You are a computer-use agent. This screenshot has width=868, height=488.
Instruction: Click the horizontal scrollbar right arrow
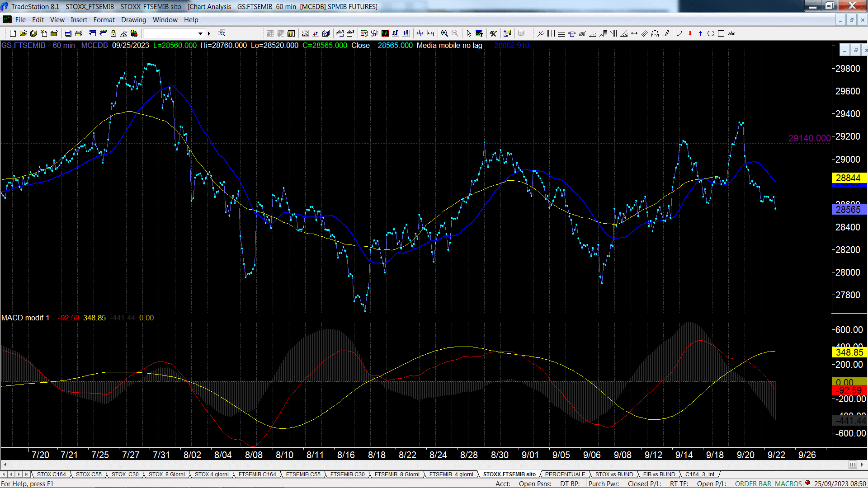(862, 465)
